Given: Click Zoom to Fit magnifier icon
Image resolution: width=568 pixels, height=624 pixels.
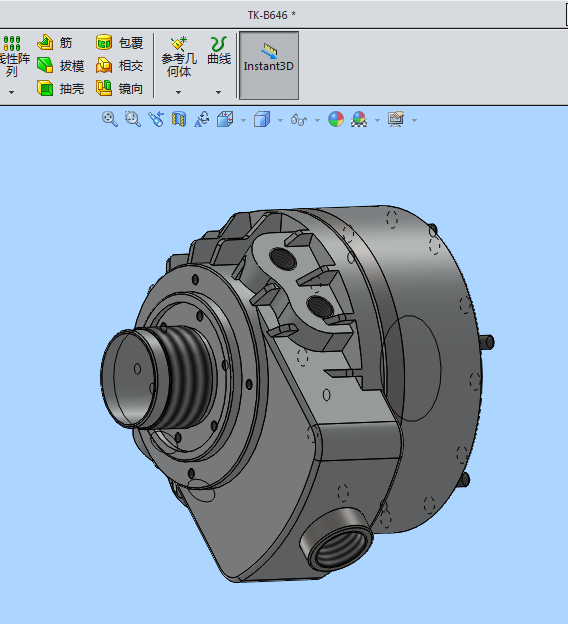Looking at the screenshot, I should (109, 119).
